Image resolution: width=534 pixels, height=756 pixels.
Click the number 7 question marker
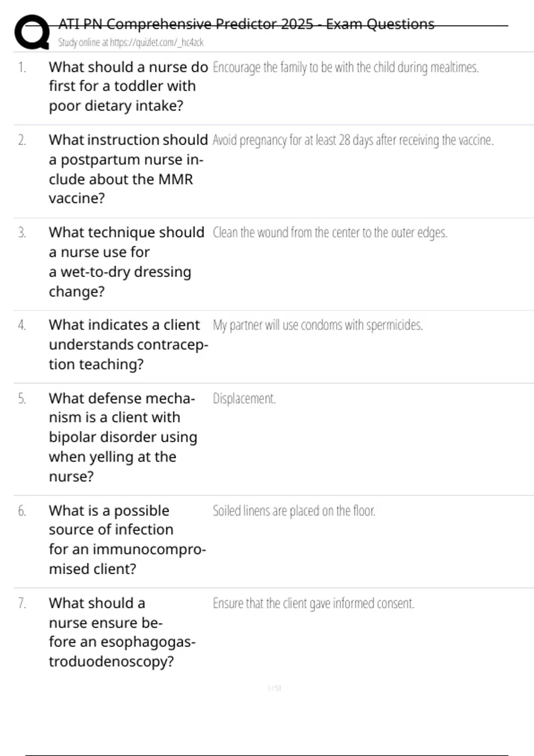pyautogui.click(x=22, y=603)
